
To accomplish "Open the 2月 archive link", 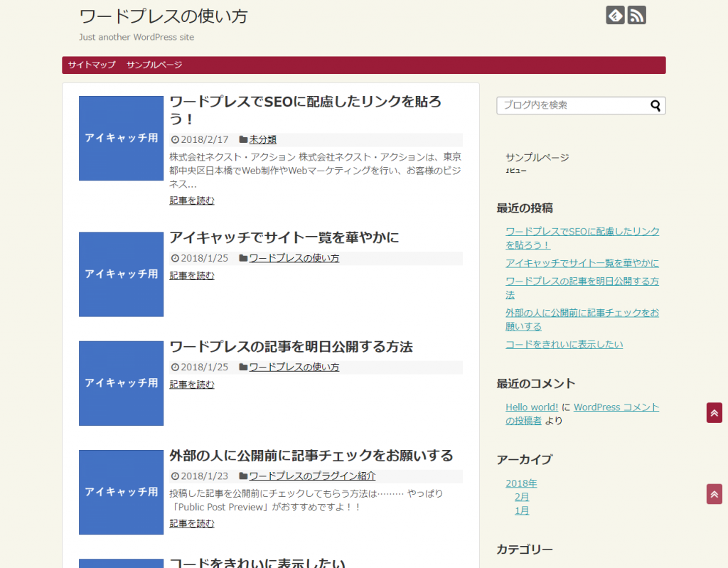I will coord(522,497).
